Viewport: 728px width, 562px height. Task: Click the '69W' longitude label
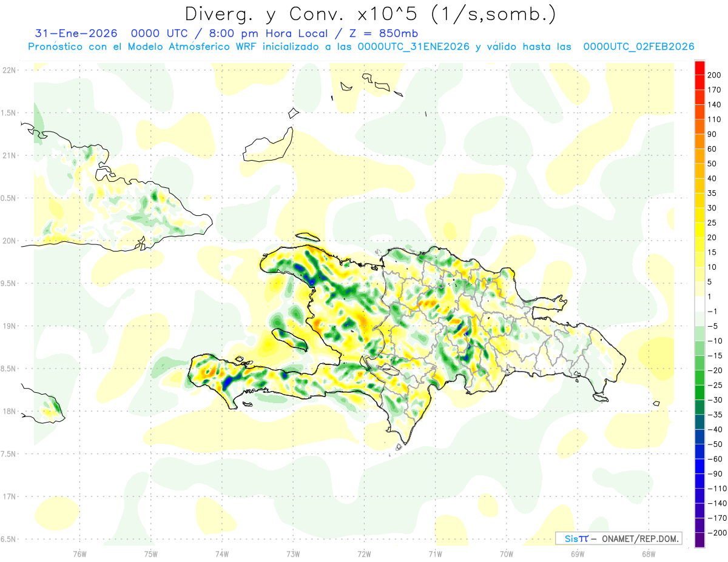[x=577, y=554]
